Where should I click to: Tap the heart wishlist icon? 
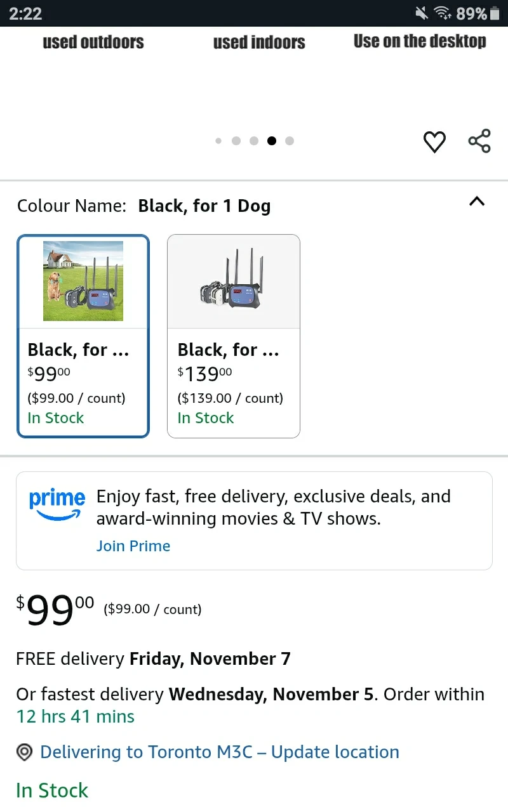(x=434, y=141)
